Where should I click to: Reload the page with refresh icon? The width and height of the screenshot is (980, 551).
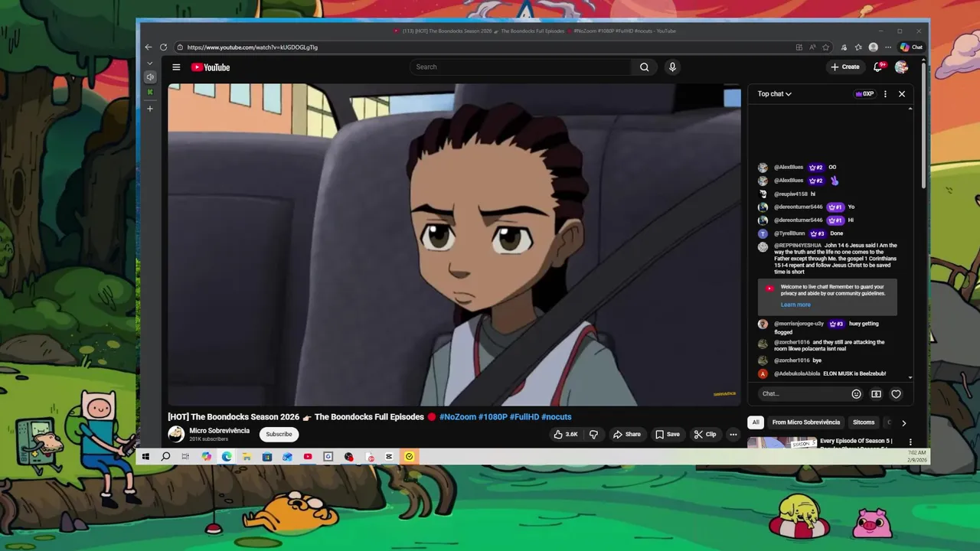point(163,47)
